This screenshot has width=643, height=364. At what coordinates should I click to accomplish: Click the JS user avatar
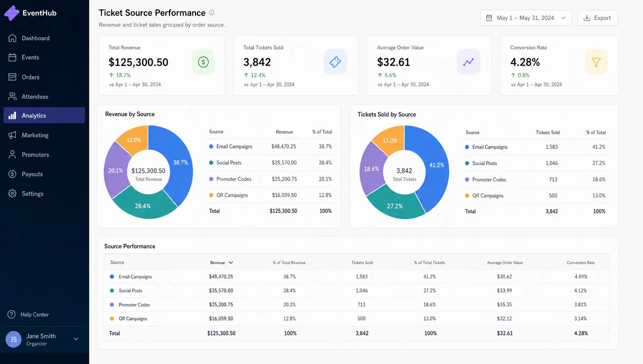point(13,339)
